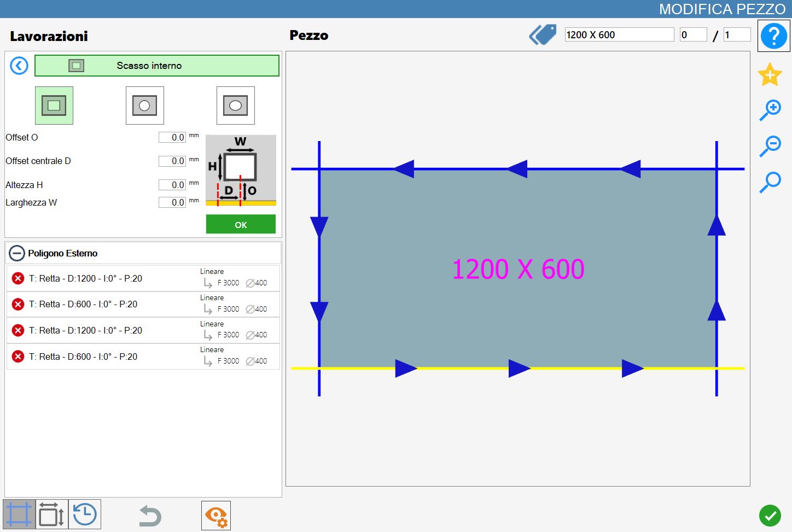The height and width of the screenshot is (532, 792).
Task: Select the resize dimensions tool icon
Action: click(52, 515)
